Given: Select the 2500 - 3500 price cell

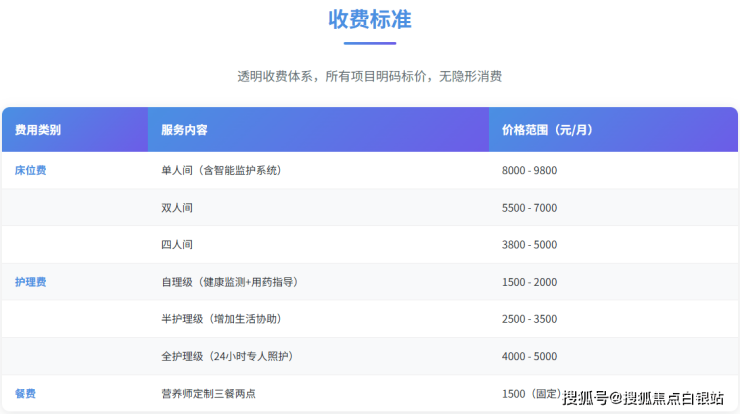Looking at the screenshot, I should pyautogui.click(x=529, y=319).
